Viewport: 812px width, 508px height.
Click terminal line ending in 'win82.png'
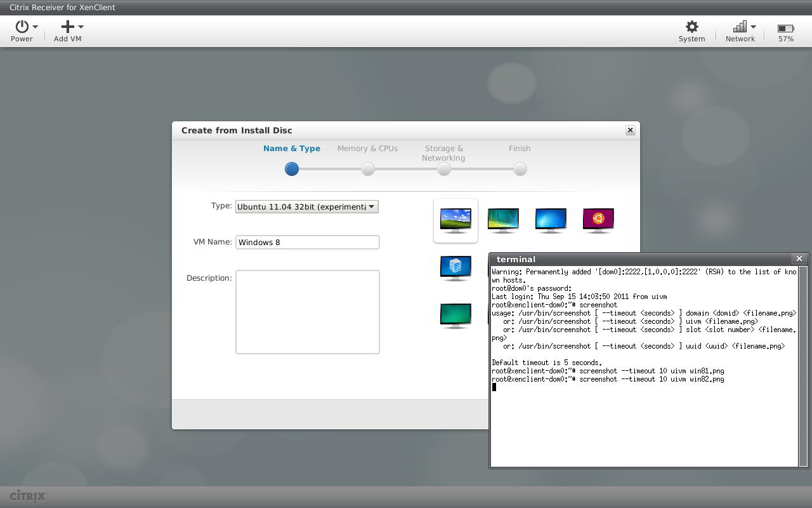point(608,379)
